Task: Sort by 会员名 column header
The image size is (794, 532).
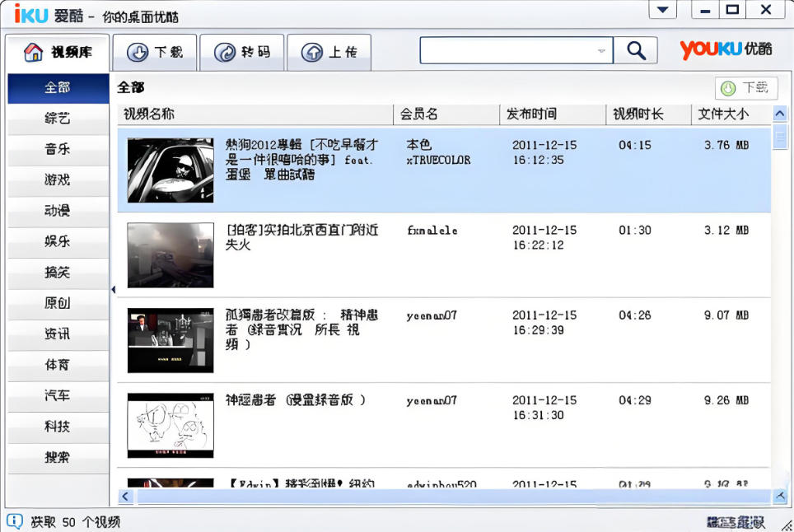Action: point(446,114)
